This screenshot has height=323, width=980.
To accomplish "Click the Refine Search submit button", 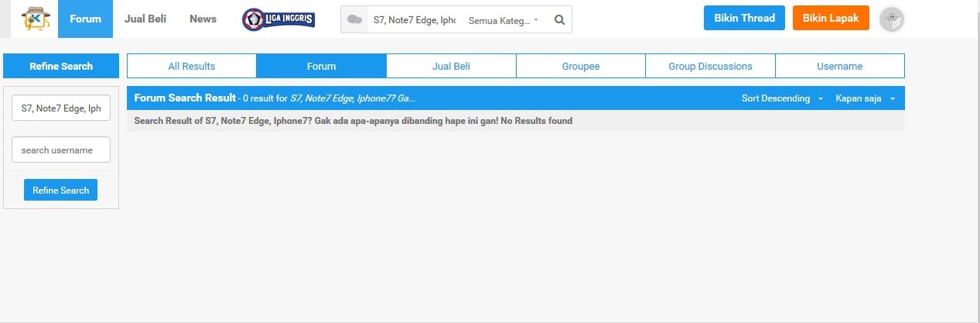I will (x=60, y=190).
